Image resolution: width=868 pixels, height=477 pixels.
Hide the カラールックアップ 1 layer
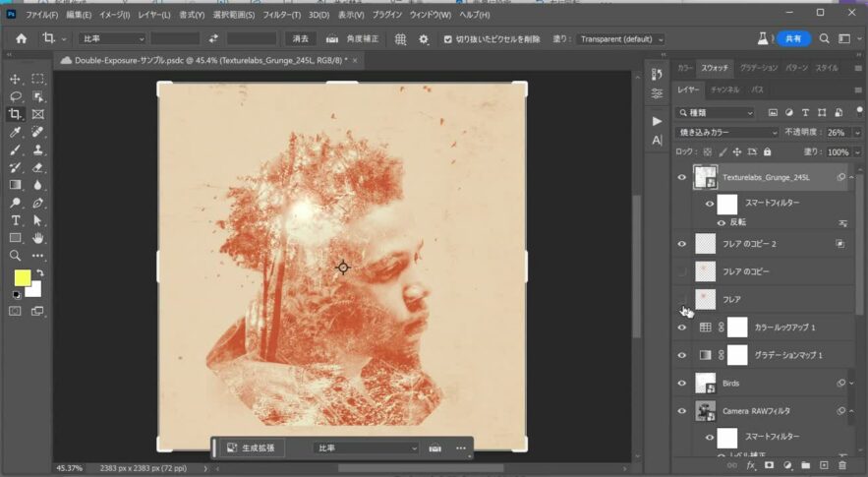[682, 328]
